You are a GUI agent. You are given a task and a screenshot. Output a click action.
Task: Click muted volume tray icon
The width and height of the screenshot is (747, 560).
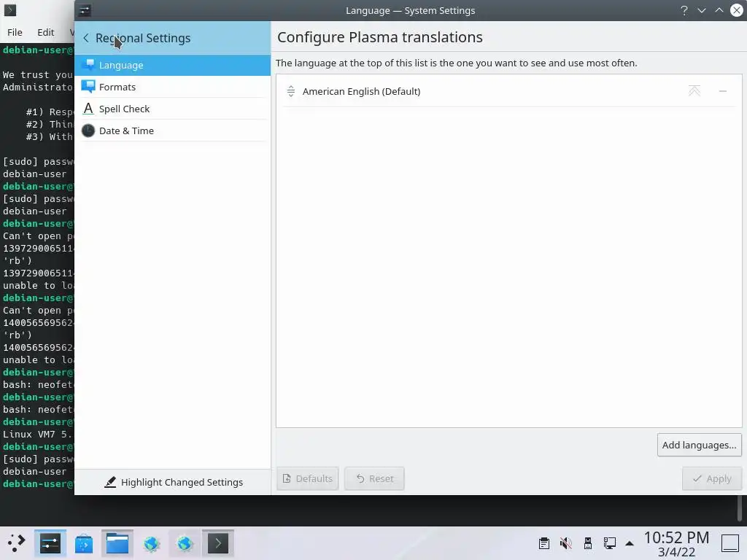click(x=566, y=543)
